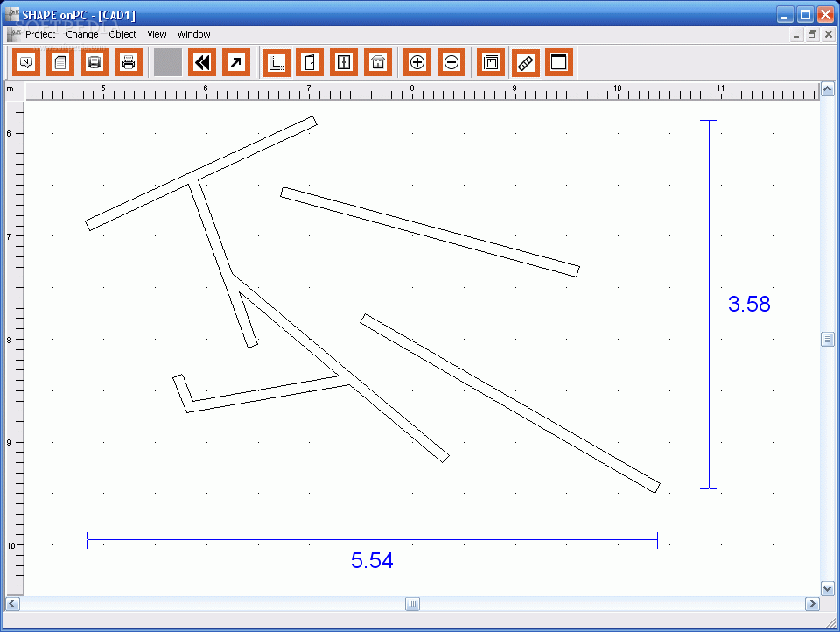Image resolution: width=840 pixels, height=632 pixels.
Task: Click the 3.58 dimension label
Action: click(x=749, y=304)
